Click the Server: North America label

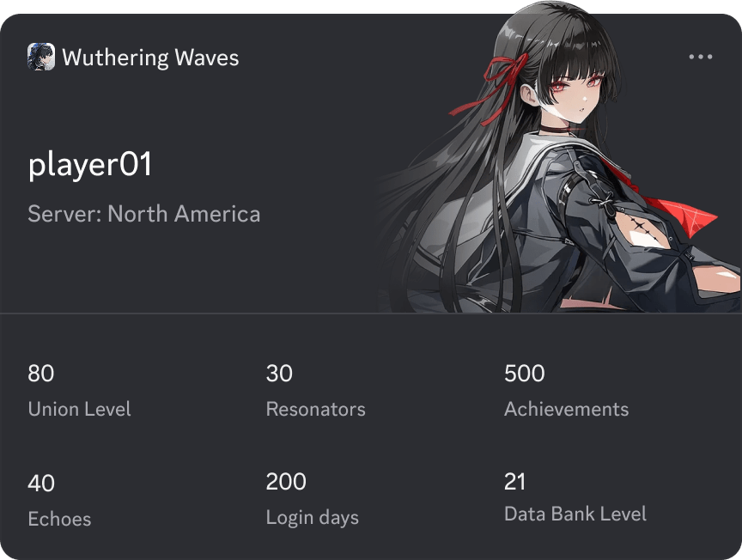(144, 214)
